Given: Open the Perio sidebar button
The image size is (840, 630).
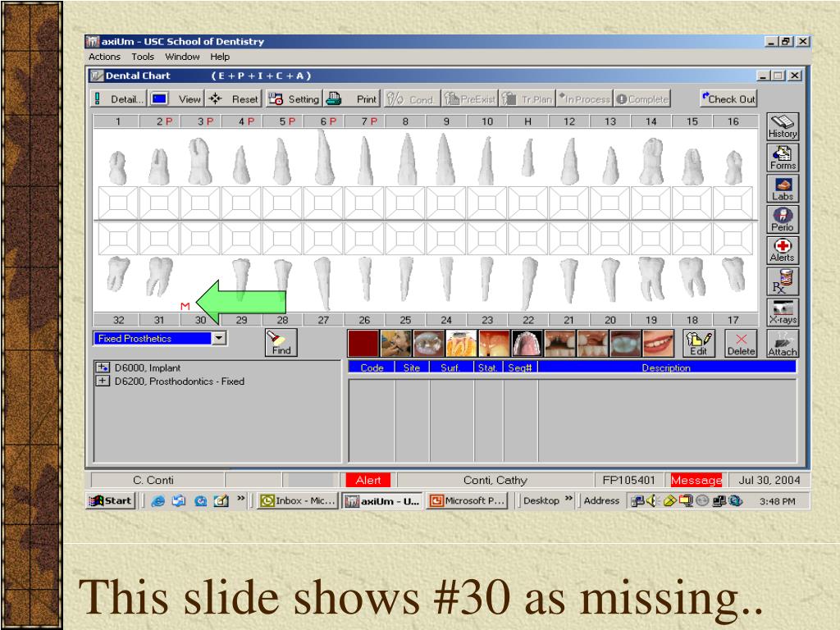Looking at the screenshot, I should click(x=783, y=219).
